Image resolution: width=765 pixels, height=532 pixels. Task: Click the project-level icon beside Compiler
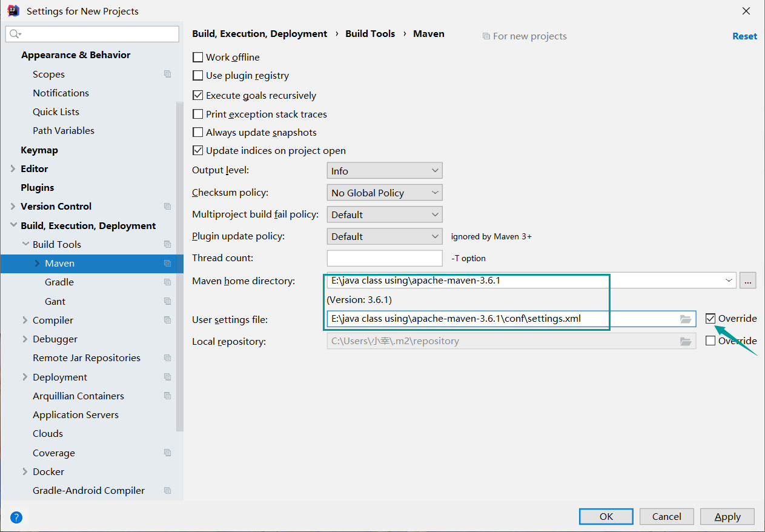[x=168, y=320]
